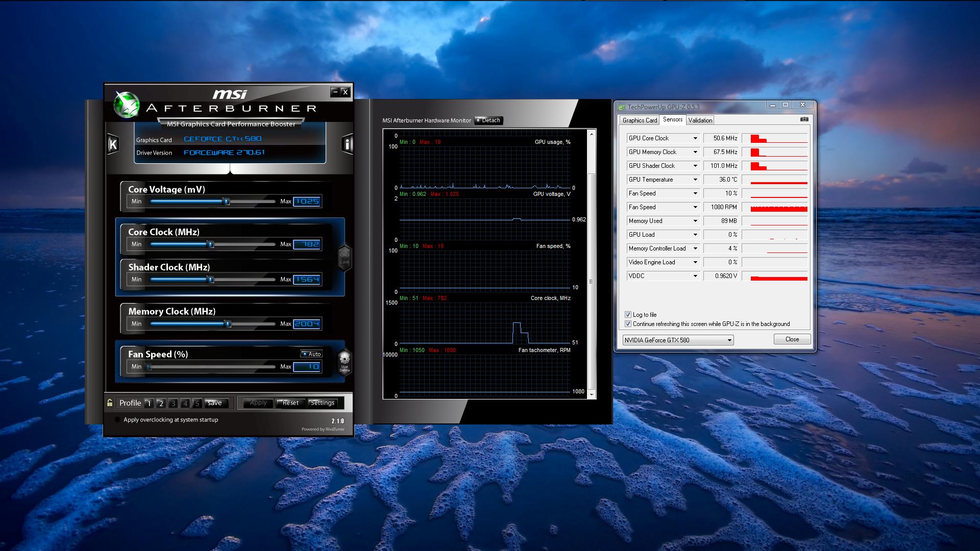This screenshot has width=980, height=551.
Task: Click the profile lock icon
Action: click(110, 403)
